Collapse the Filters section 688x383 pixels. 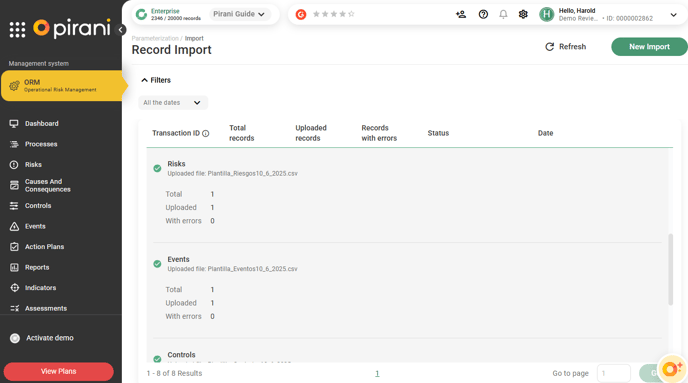156,80
